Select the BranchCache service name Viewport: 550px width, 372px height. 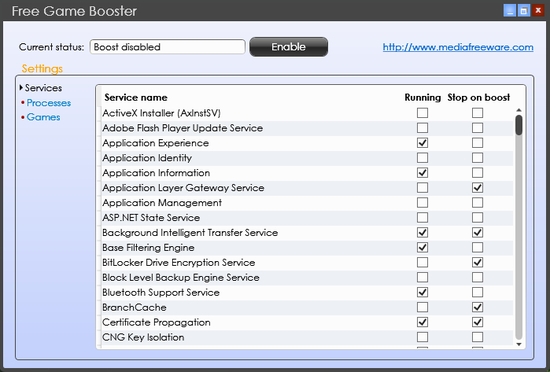[134, 307]
